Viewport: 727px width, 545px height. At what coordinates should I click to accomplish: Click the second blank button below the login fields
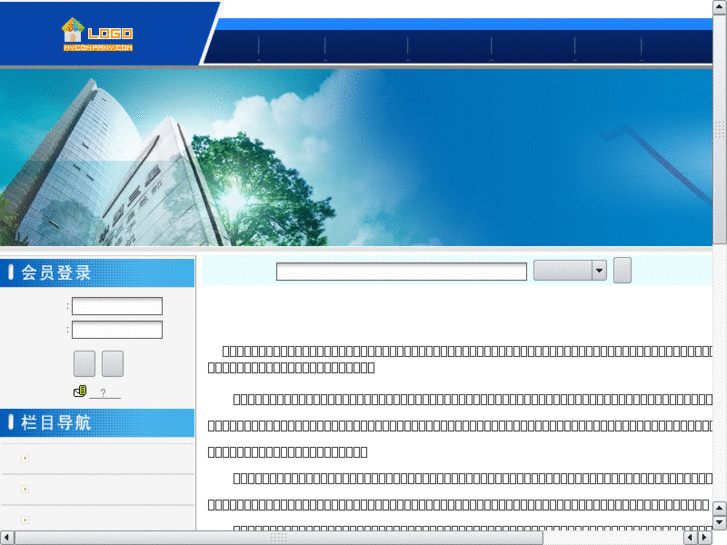(x=113, y=363)
